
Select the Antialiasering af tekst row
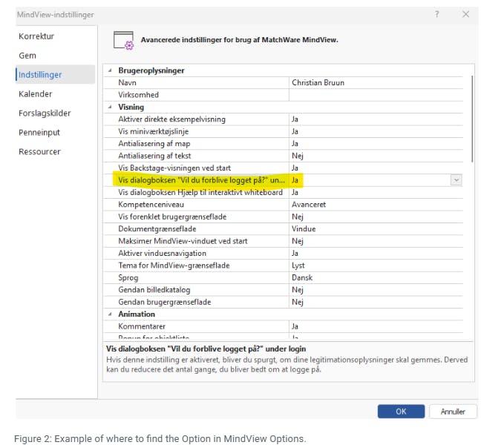pos(284,156)
